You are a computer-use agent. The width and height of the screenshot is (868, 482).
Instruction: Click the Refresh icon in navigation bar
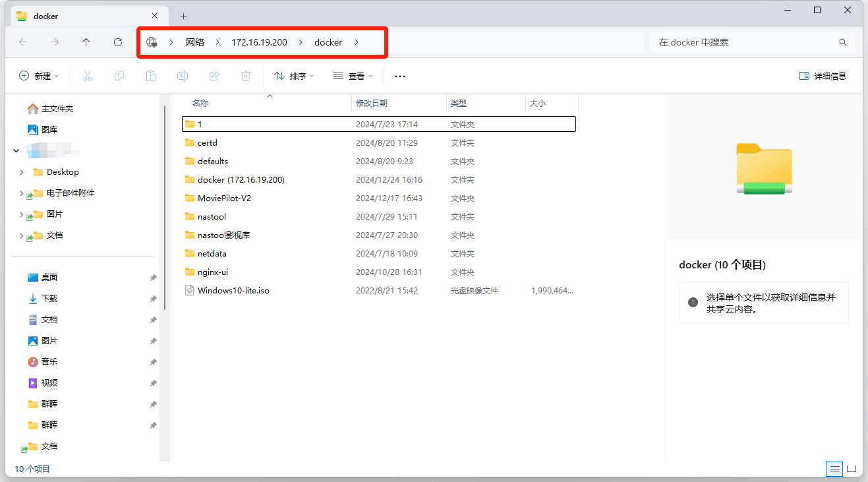point(118,42)
